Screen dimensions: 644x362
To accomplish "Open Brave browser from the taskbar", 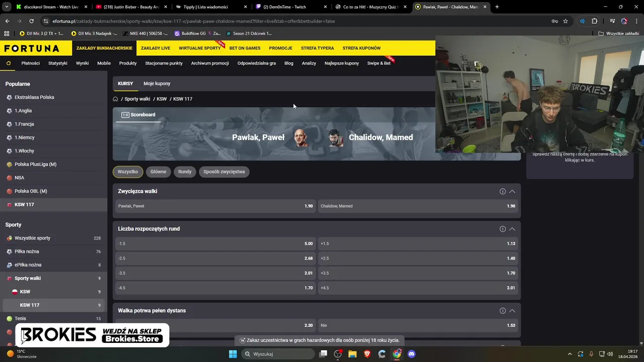I will pyautogui.click(x=367, y=354).
